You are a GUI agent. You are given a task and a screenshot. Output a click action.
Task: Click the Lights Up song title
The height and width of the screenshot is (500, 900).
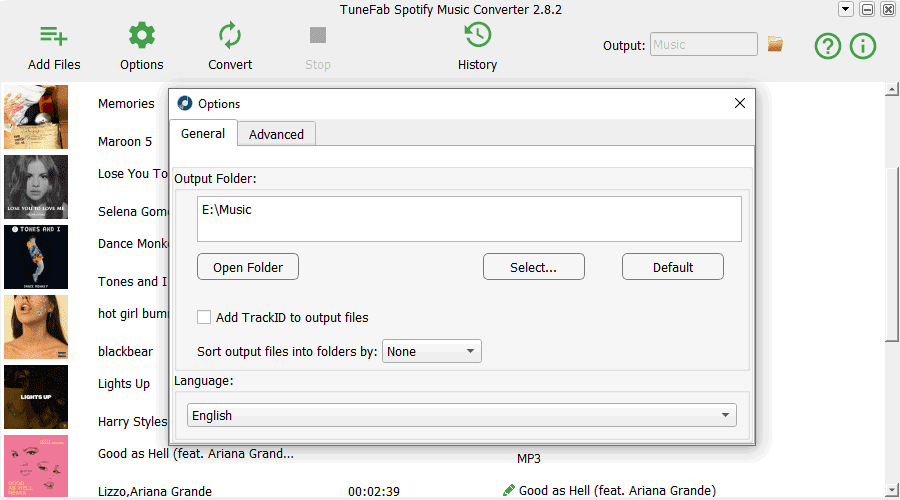coord(124,383)
